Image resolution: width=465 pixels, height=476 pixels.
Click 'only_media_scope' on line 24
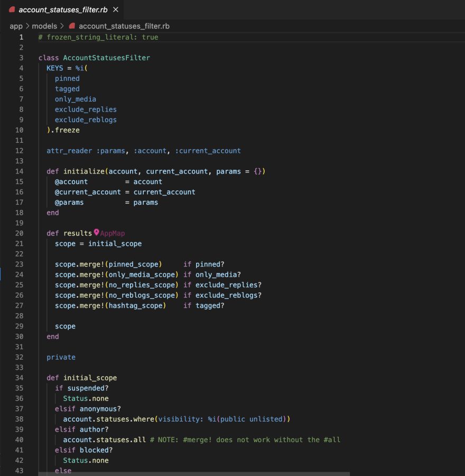pyautogui.click(x=142, y=274)
